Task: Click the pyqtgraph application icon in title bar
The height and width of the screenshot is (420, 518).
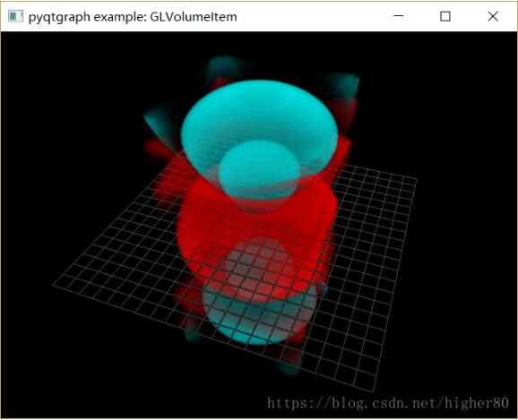Action: tap(16, 16)
